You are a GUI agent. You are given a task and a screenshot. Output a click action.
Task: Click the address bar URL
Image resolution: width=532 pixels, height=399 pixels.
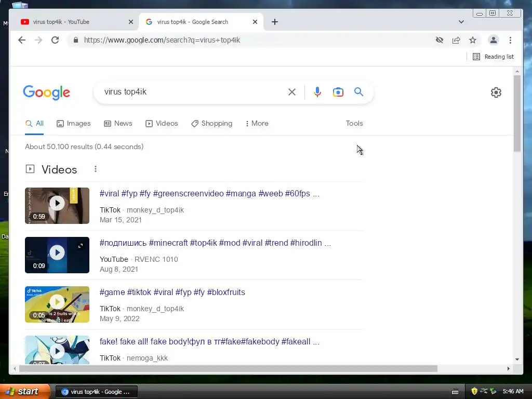click(162, 40)
